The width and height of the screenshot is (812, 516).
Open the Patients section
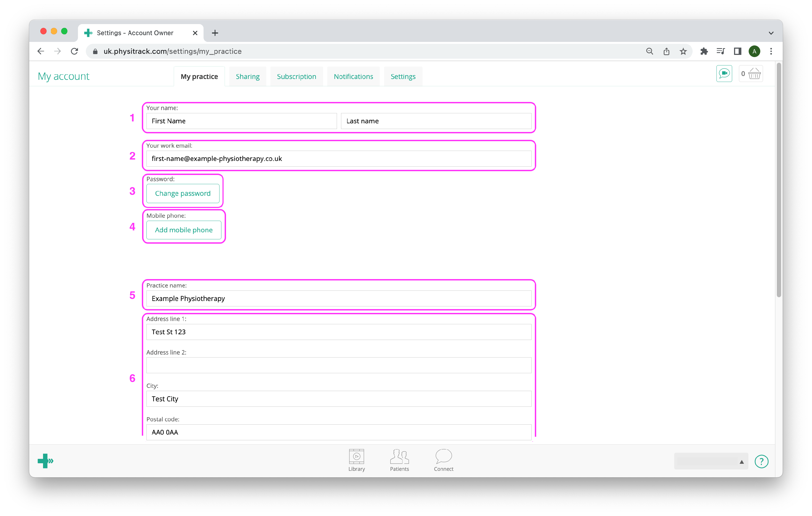coord(399,460)
